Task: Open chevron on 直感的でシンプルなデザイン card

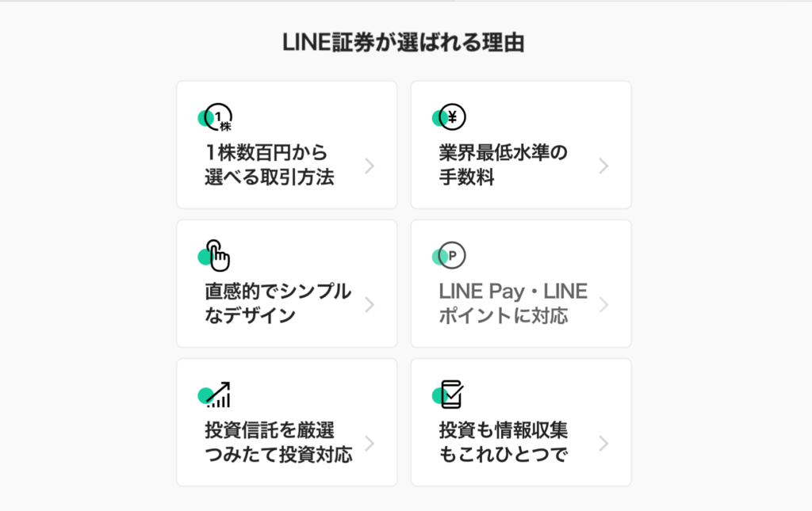Action: click(x=370, y=305)
